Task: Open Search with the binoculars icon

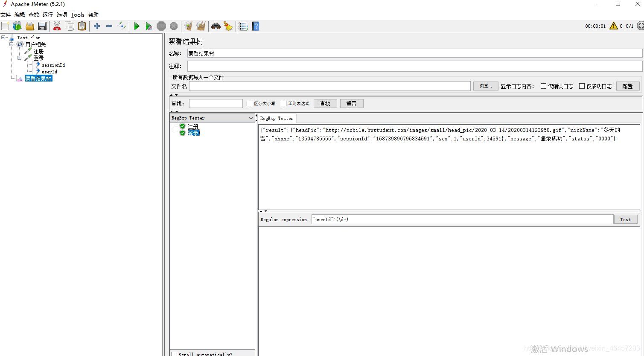Action: 216,26
